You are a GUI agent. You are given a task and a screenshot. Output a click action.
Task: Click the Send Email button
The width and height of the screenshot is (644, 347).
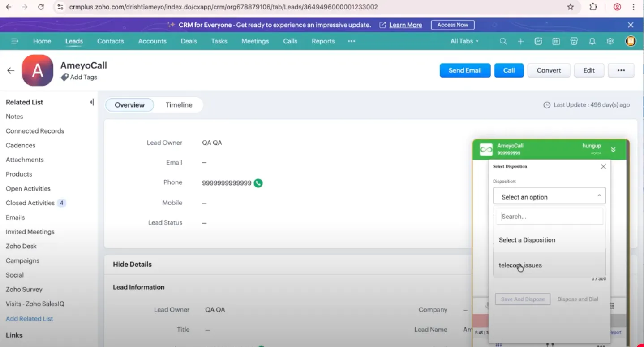[x=465, y=70]
